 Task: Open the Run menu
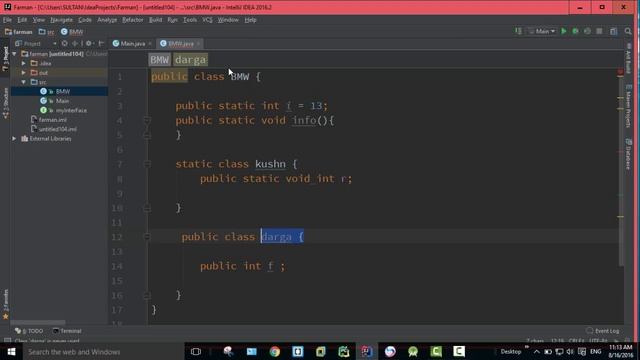click(x=172, y=20)
